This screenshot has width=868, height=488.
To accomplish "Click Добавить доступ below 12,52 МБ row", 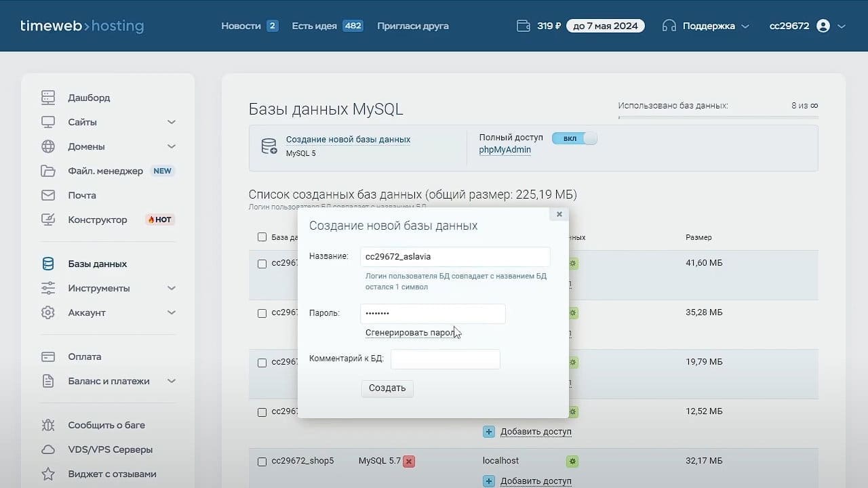I will point(536,432).
